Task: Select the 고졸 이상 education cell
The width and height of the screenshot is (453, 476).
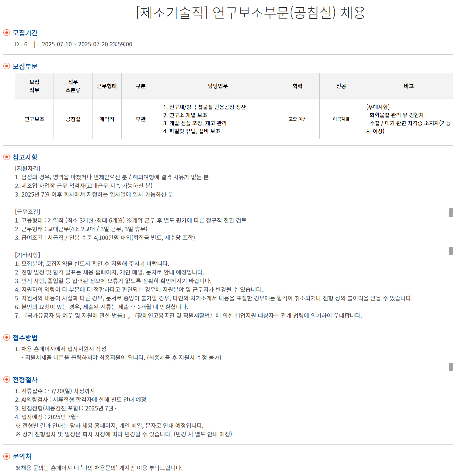Action: tap(297, 119)
